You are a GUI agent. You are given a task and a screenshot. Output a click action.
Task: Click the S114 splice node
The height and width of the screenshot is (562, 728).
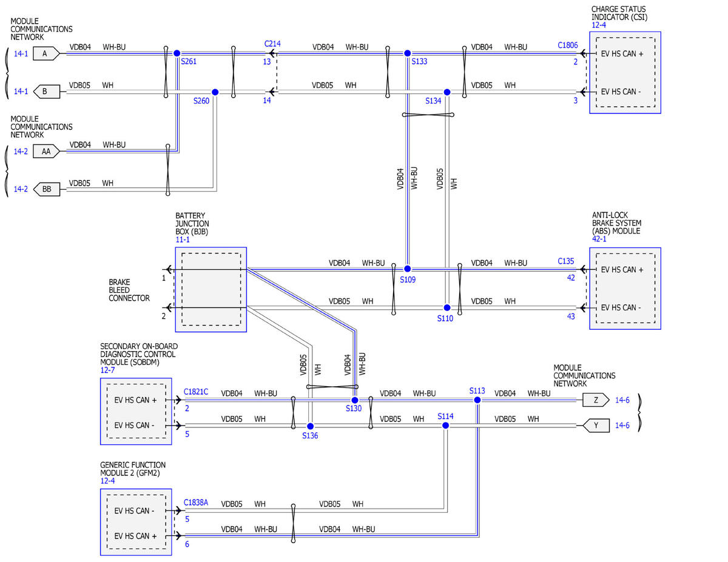click(x=445, y=426)
